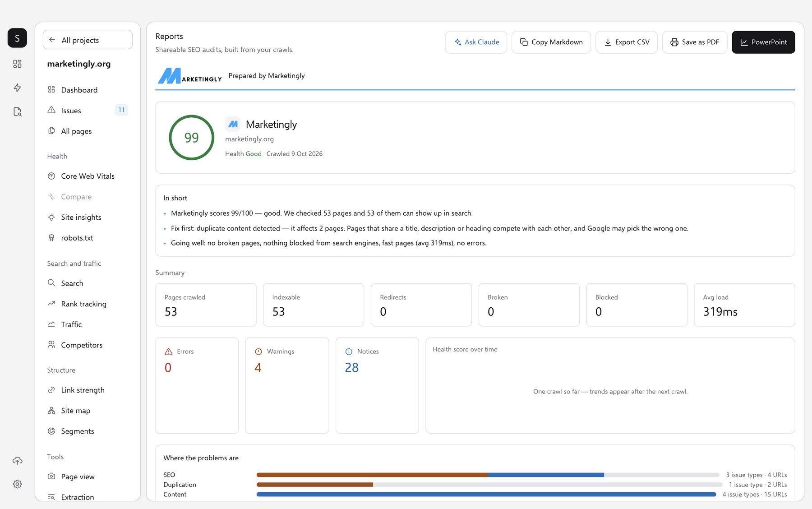
Task: Open Dashboard in sidebar
Action: pos(88,90)
